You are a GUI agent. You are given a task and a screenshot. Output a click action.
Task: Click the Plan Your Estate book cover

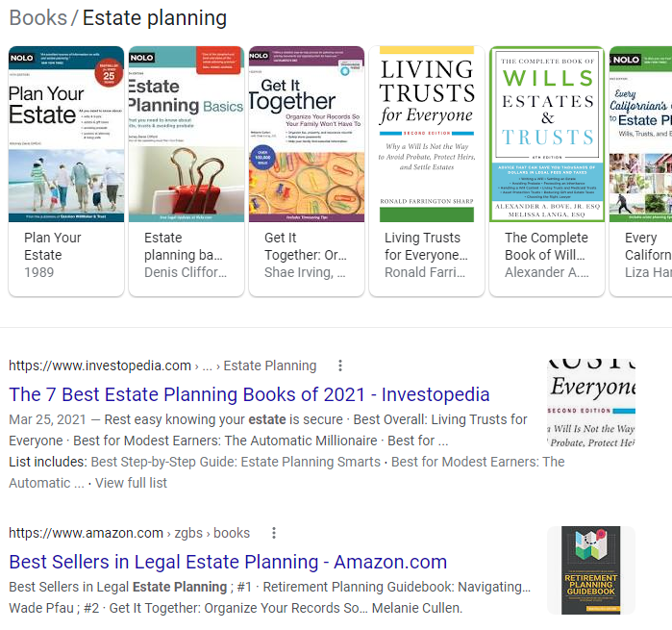click(66, 134)
